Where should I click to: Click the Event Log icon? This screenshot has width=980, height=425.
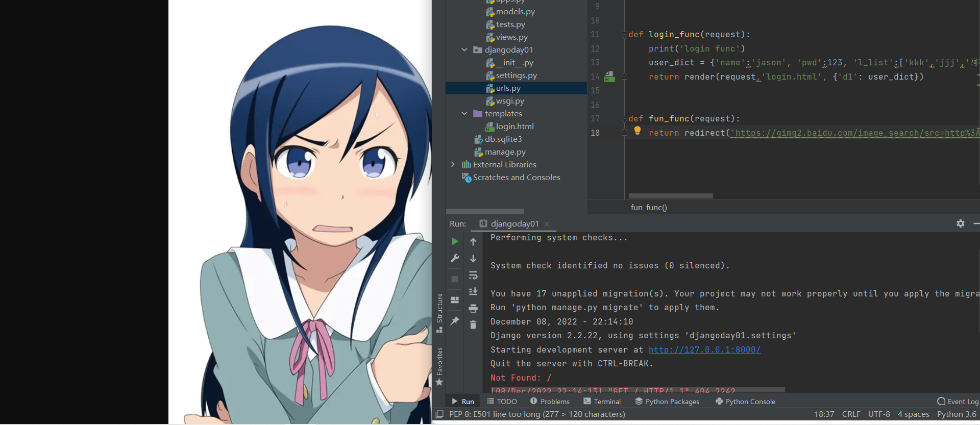(x=941, y=402)
